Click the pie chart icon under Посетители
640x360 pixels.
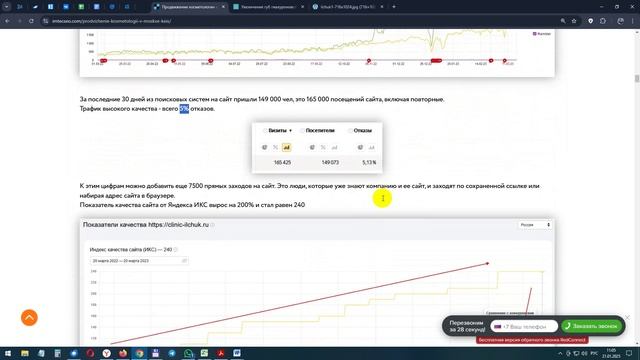tap(312, 147)
